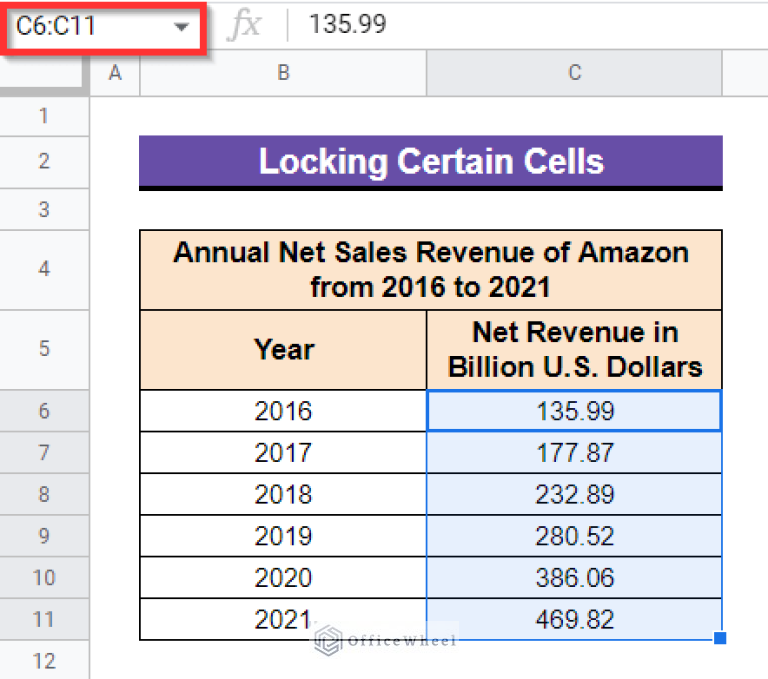Click the 'Annual Net Sales Revenue of Amazon' cell
The height and width of the screenshot is (679, 768).
click(x=431, y=269)
